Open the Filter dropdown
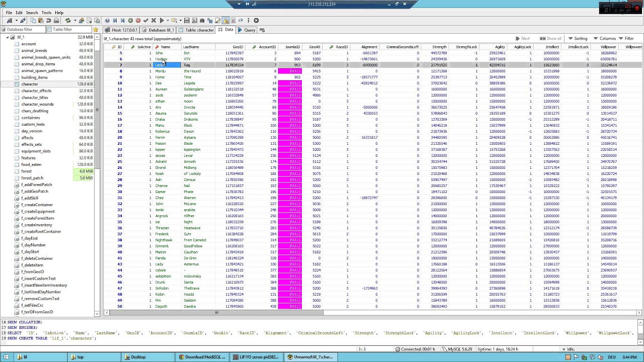The image size is (644, 362). tap(626, 39)
